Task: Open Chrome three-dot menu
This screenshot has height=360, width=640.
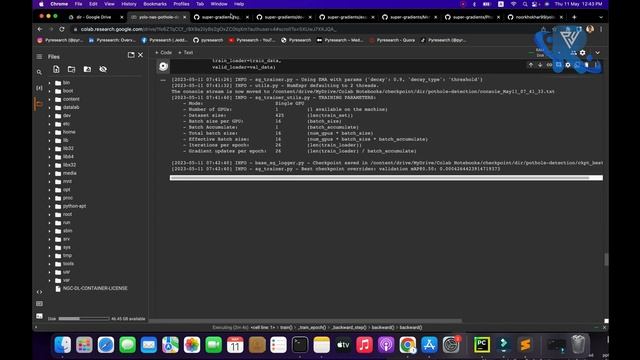Action: point(601,29)
